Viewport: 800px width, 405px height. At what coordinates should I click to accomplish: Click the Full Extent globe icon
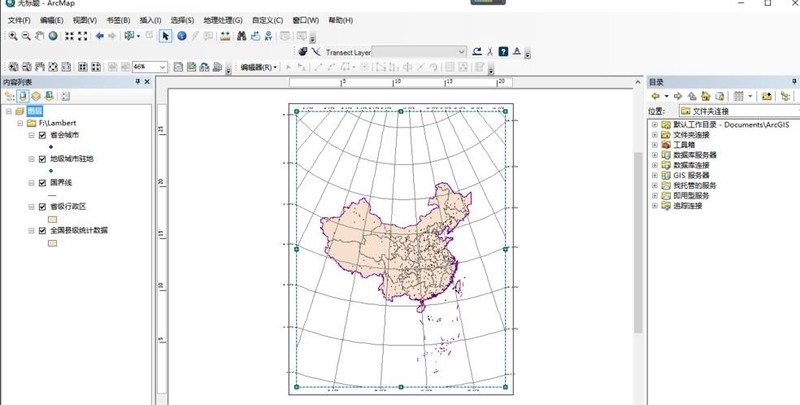tap(53, 36)
